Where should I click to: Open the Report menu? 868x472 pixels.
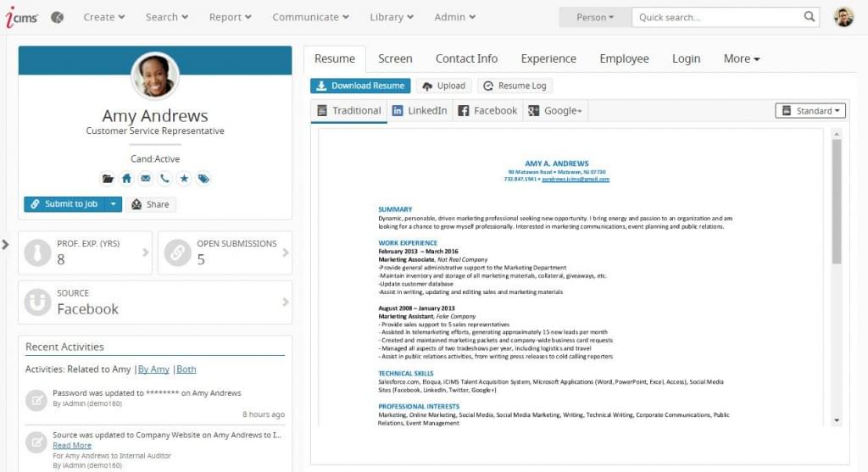pyautogui.click(x=231, y=17)
